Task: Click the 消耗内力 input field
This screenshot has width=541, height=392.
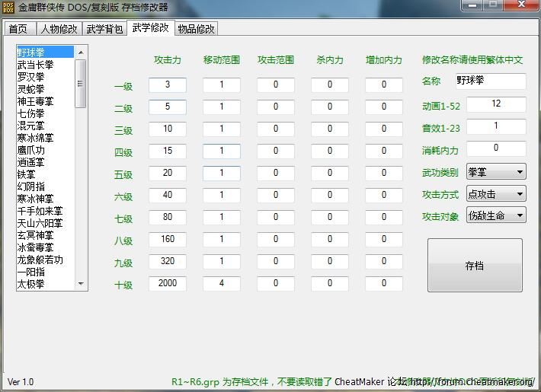Action: pos(495,148)
